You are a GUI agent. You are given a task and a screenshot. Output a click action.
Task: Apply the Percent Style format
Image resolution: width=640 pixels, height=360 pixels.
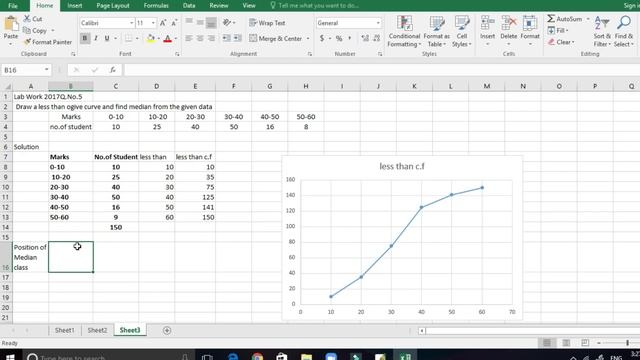pos(339,38)
